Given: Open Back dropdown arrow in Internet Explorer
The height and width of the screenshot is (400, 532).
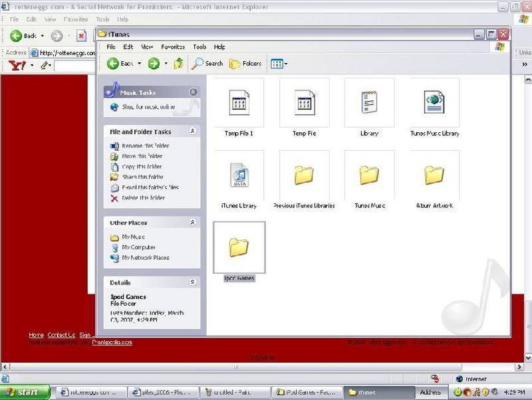Looking at the screenshot, I should click(x=43, y=36).
